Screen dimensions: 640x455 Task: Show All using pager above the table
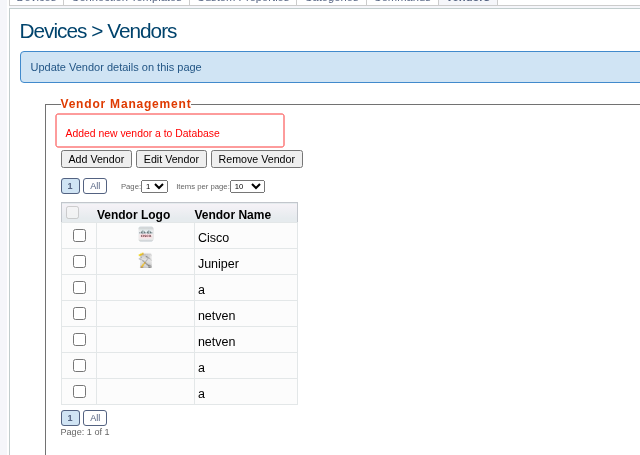[x=95, y=186]
